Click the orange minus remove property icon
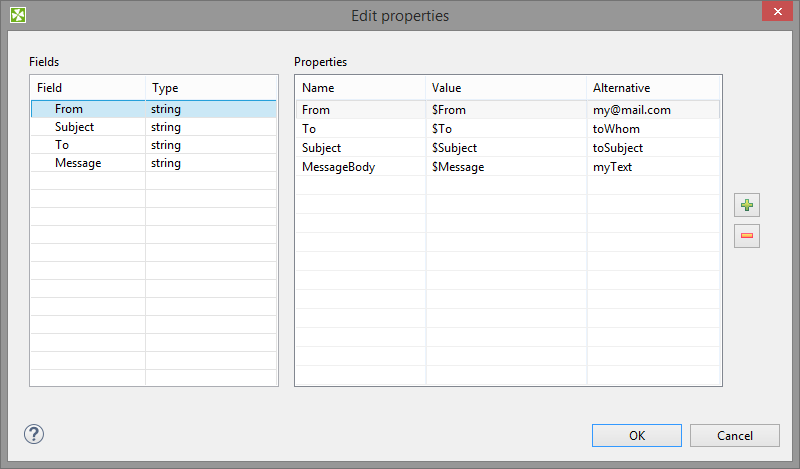Screen dimensions: 800x469 tap(746, 237)
